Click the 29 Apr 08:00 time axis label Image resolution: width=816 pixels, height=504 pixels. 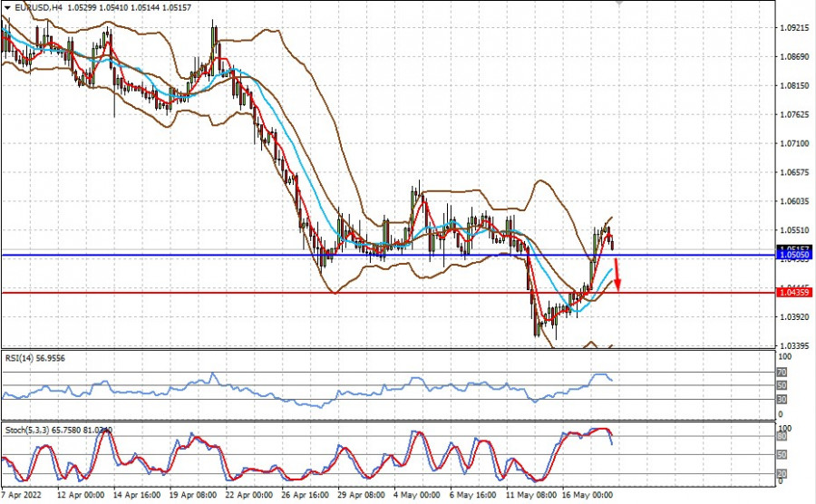coord(362,495)
